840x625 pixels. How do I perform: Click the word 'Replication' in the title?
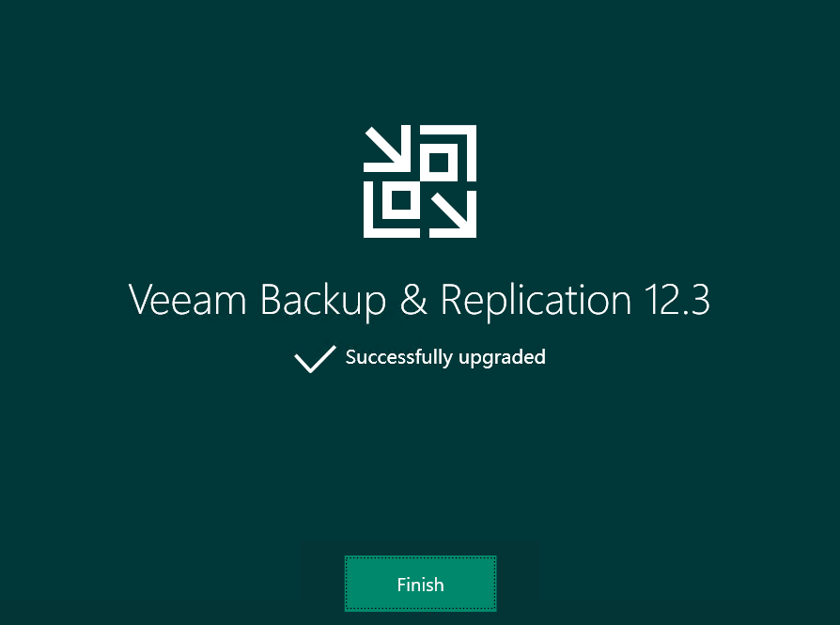click(536, 302)
